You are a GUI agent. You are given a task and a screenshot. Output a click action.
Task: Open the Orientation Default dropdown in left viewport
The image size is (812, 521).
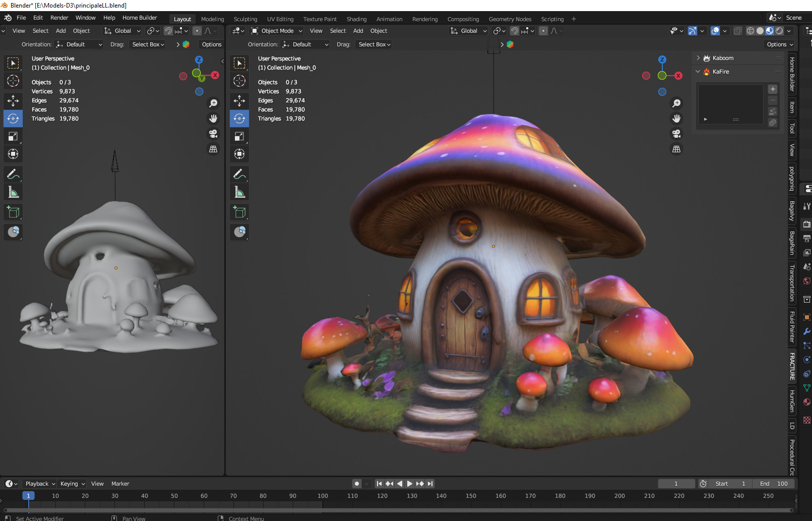click(80, 44)
